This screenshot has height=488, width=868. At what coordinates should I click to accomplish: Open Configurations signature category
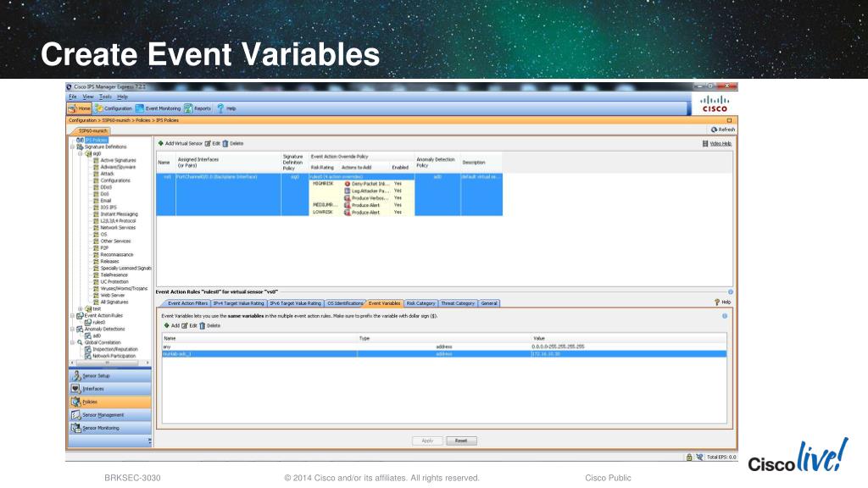(115, 180)
